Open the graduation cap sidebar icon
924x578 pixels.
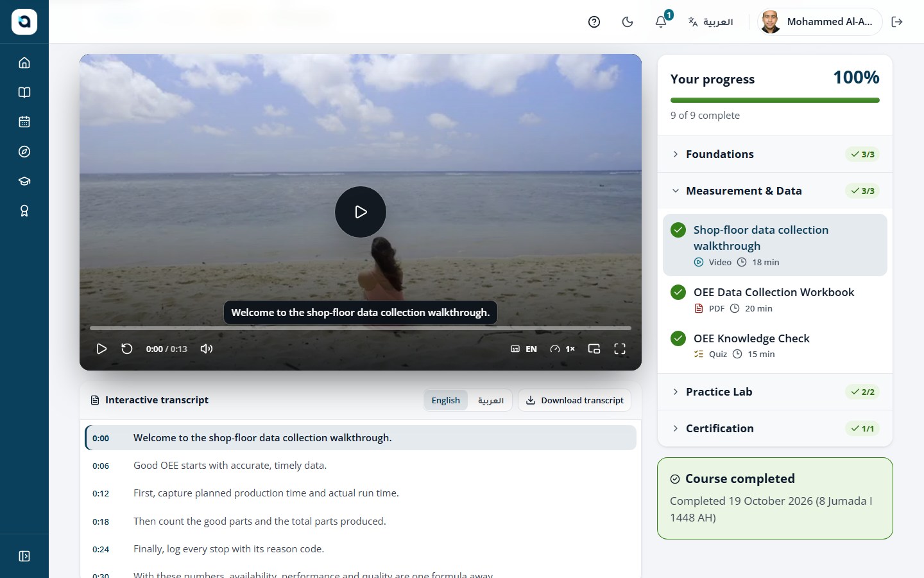click(24, 181)
